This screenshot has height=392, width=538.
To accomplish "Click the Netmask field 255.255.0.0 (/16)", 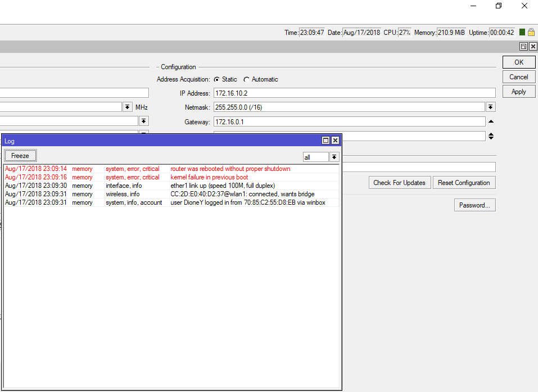I will (x=349, y=107).
